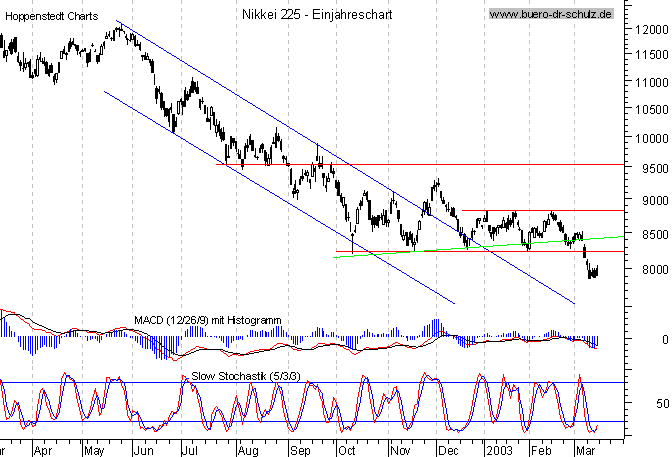Click the Apr month label
The width and height of the screenshot is (672, 457).
[x=43, y=451]
